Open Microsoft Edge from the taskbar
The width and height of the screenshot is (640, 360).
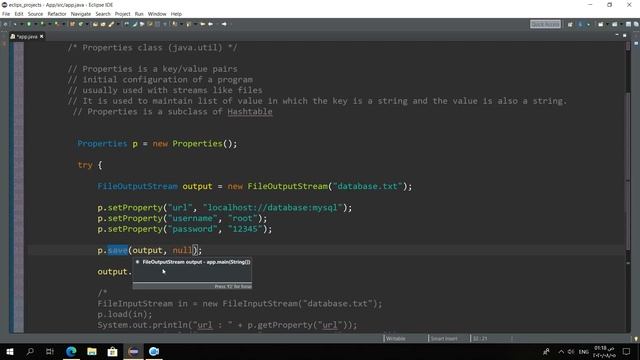pyautogui.click(x=71, y=351)
